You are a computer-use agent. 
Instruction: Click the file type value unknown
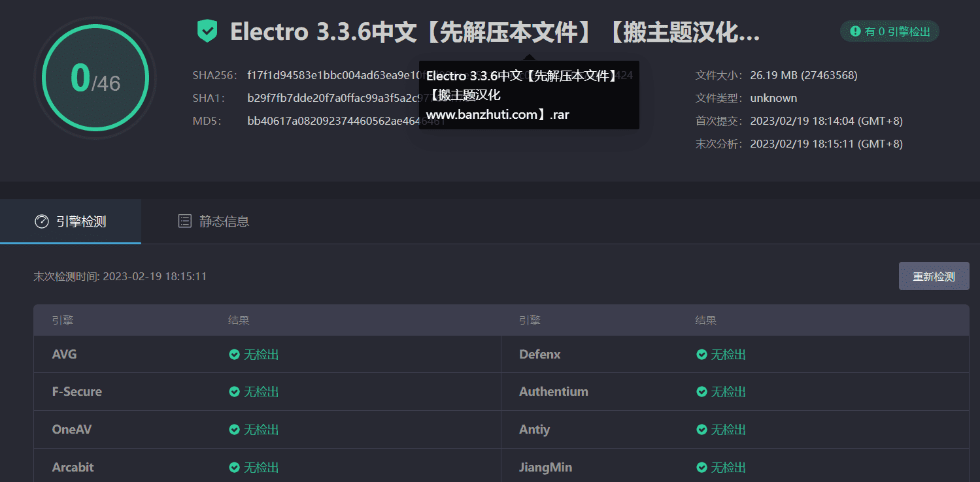(x=773, y=98)
